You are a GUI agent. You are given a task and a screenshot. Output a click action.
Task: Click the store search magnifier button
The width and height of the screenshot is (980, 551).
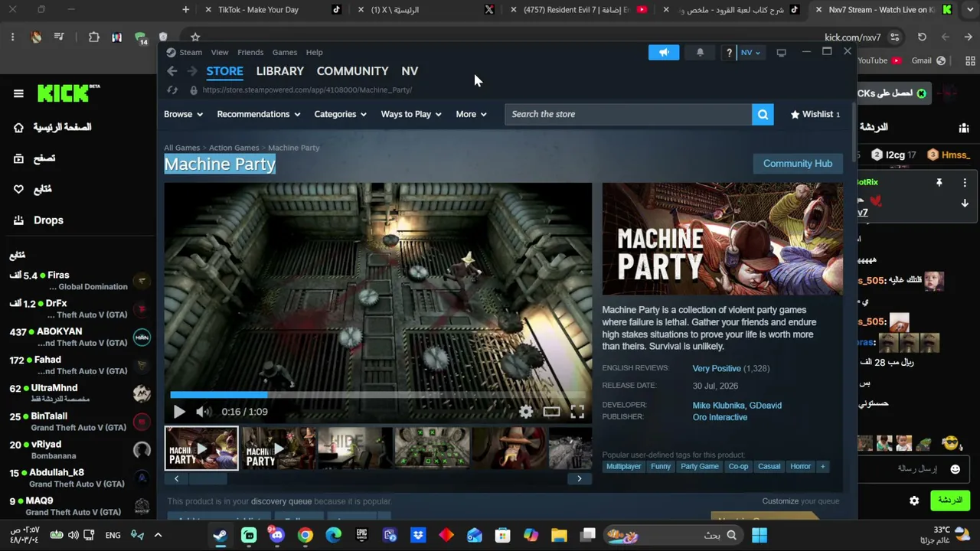point(763,114)
